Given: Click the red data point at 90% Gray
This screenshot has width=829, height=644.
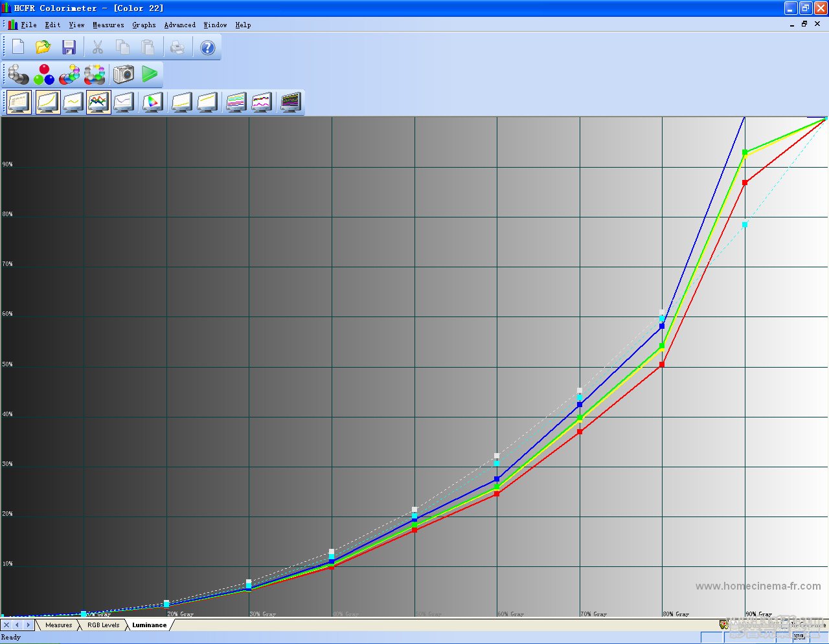Looking at the screenshot, I should (745, 183).
